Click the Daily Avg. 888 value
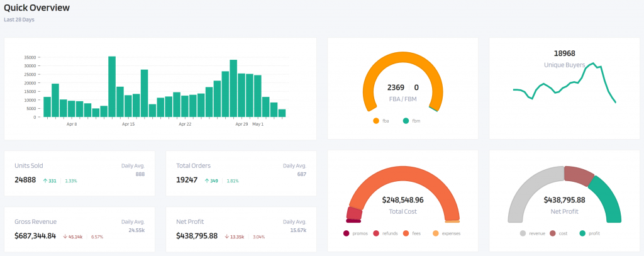The width and height of the screenshot is (644, 256). (x=140, y=174)
